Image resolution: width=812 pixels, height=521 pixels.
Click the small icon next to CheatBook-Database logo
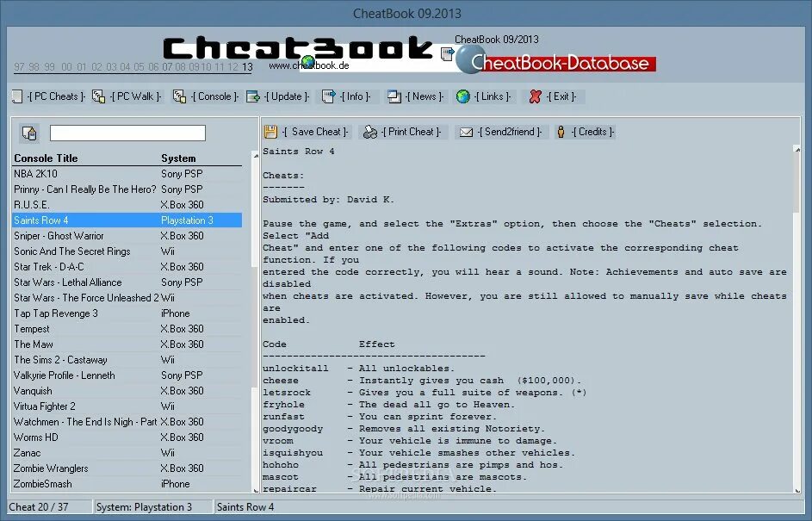click(x=447, y=53)
